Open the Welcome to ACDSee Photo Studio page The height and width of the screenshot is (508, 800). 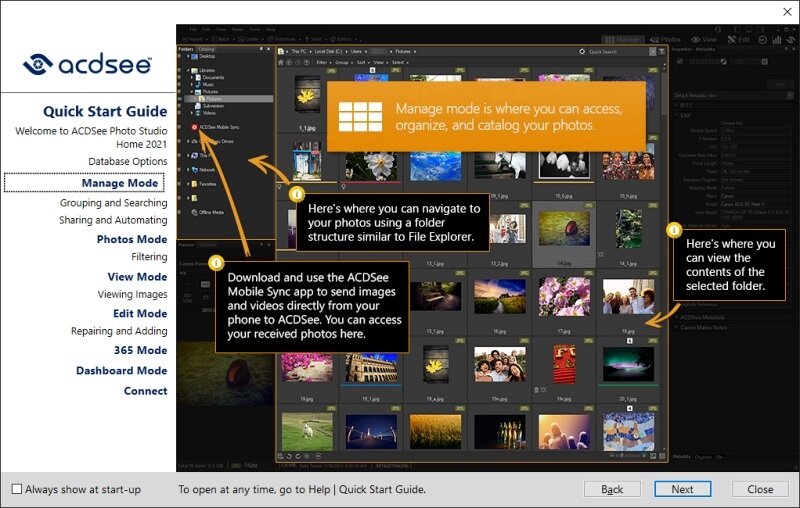pyautogui.click(x=91, y=138)
